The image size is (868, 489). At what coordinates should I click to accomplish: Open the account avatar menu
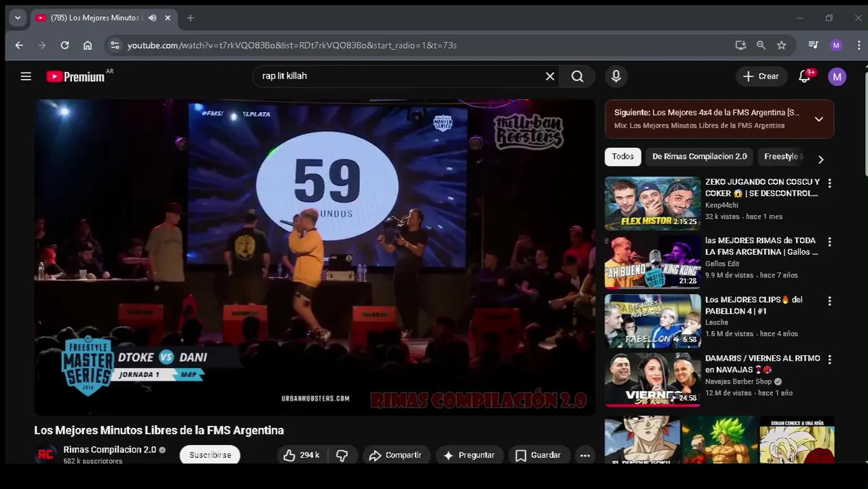[837, 76]
